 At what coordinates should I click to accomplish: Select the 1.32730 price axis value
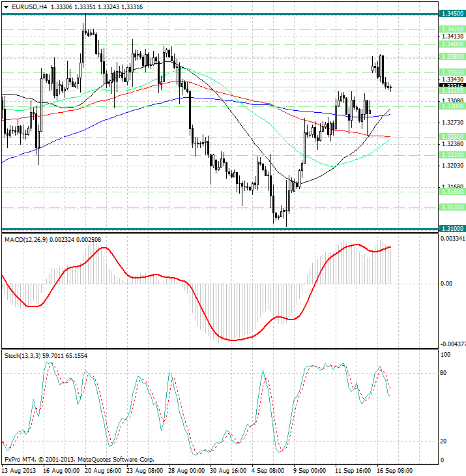[x=453, y=123]
